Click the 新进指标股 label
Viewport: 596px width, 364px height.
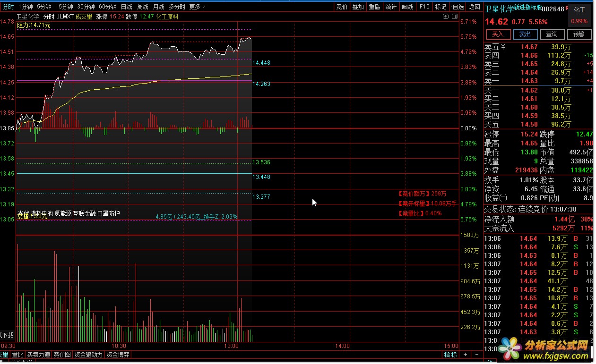coord(527,8)
